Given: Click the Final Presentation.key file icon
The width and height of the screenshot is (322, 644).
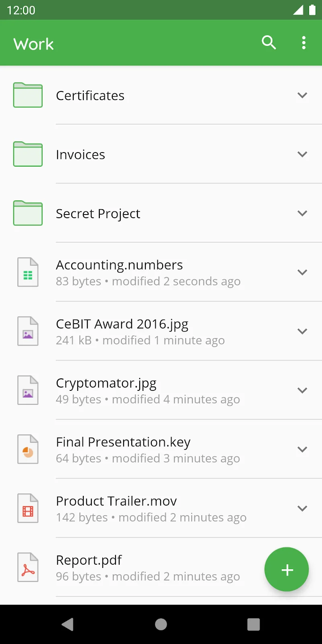Looking at the screenshot, I should coord(28,450).
